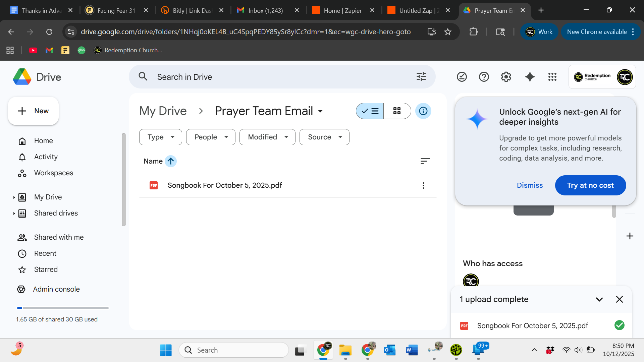Click the storage usage progress bar

(63, 308)
